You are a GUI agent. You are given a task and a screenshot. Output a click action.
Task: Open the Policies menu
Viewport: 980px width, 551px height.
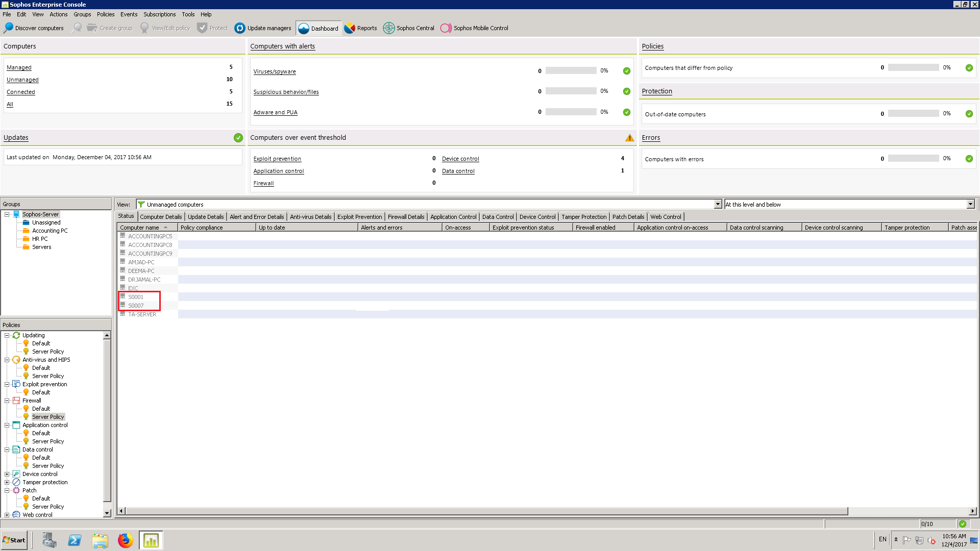click(106, 14)
